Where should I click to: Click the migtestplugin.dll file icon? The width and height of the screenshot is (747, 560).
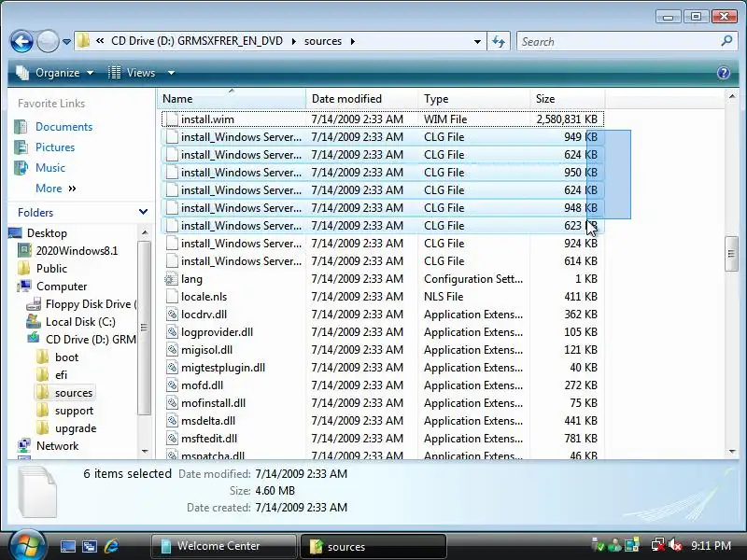click(172, 368)
